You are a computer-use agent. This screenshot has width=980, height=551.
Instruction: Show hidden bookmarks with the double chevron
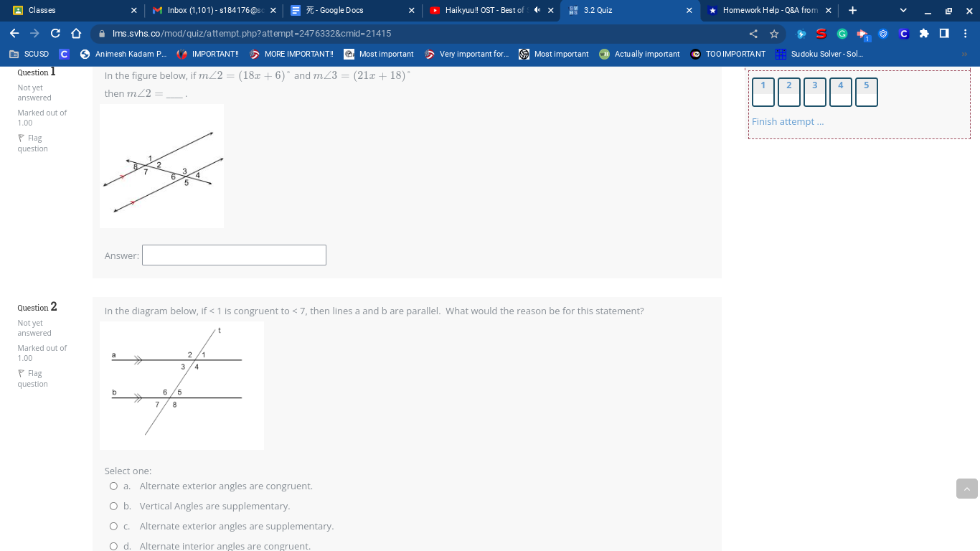tap(964, 54)
